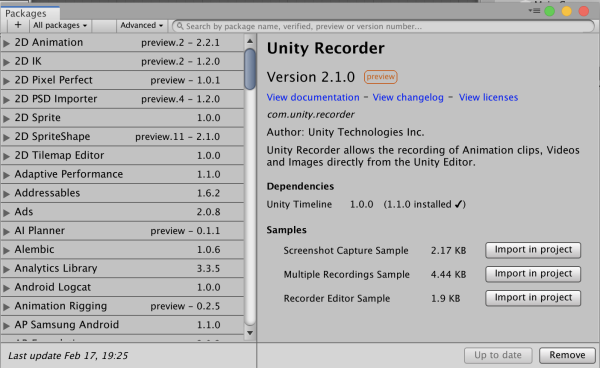Select the 2D PSD Importer package name
Screen dimensions: 600x368
[x=56, y=99]
